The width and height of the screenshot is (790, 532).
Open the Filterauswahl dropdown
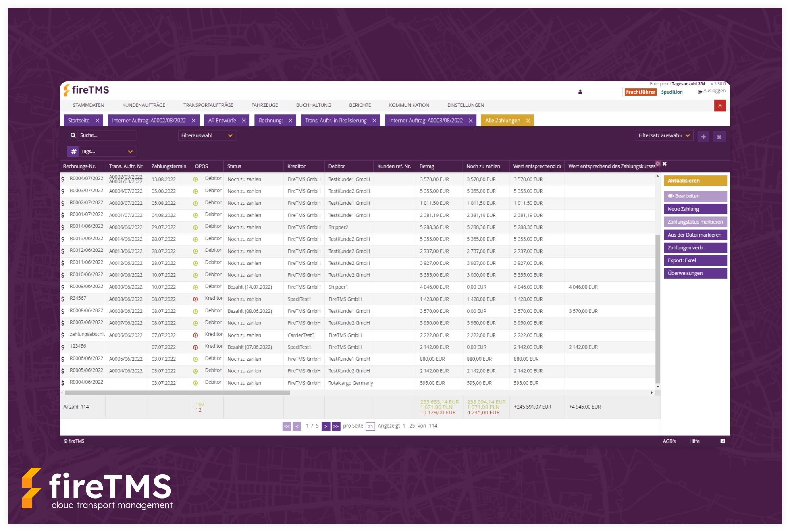pos(207,135)
